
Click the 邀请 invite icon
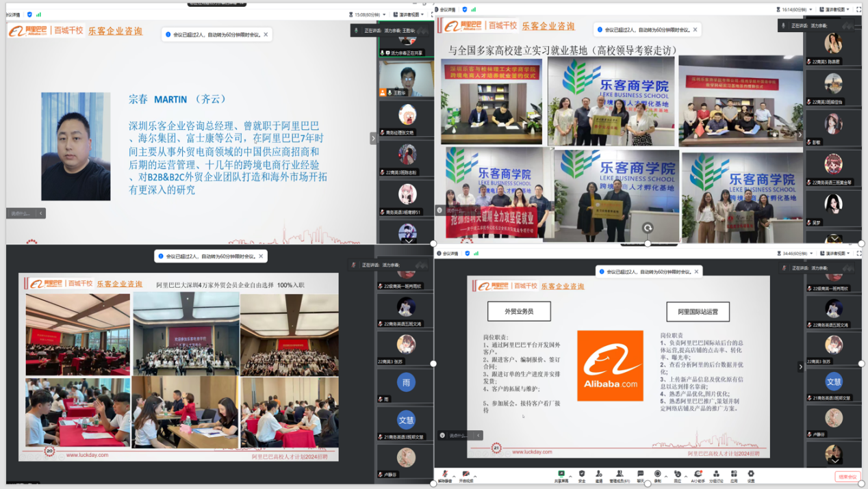point(598,475)
